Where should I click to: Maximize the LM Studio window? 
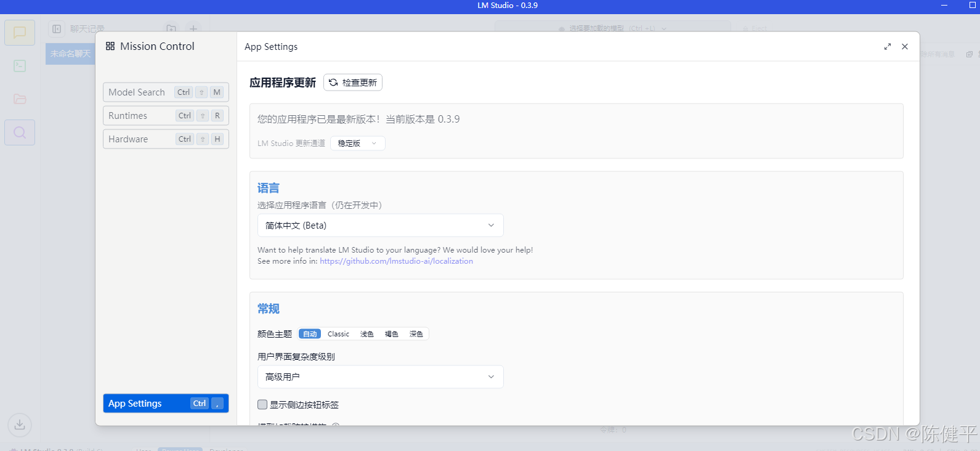point(973,6)
